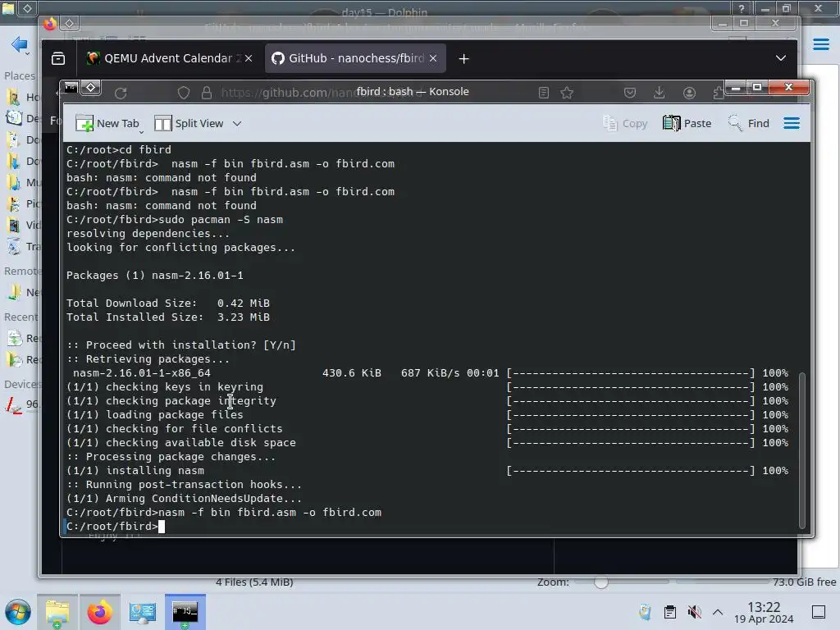Close the QEMU Advent Calendar tab
This screenshot has width=840, height=630.
[x=249, y=58]
